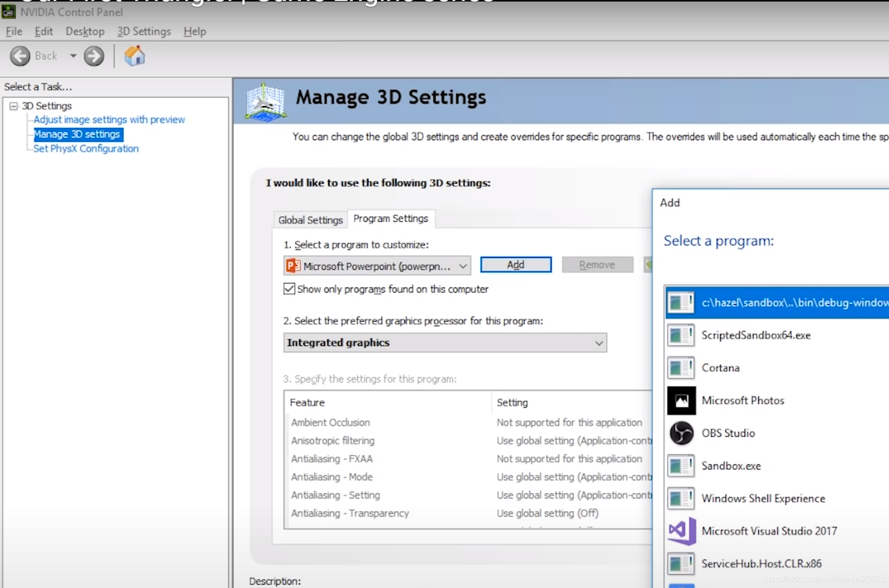This screenshot has width=889, height=588.
Task: Open the File menu
Action: click(x=14, y=32)
